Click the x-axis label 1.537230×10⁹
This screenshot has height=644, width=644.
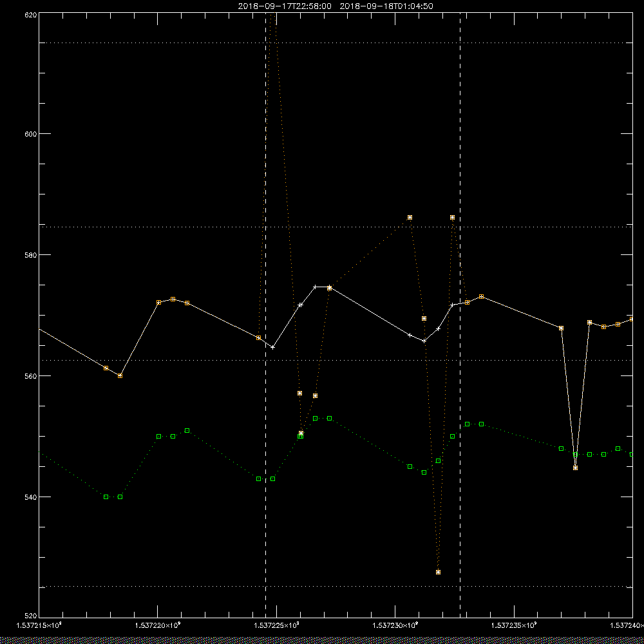395,625
